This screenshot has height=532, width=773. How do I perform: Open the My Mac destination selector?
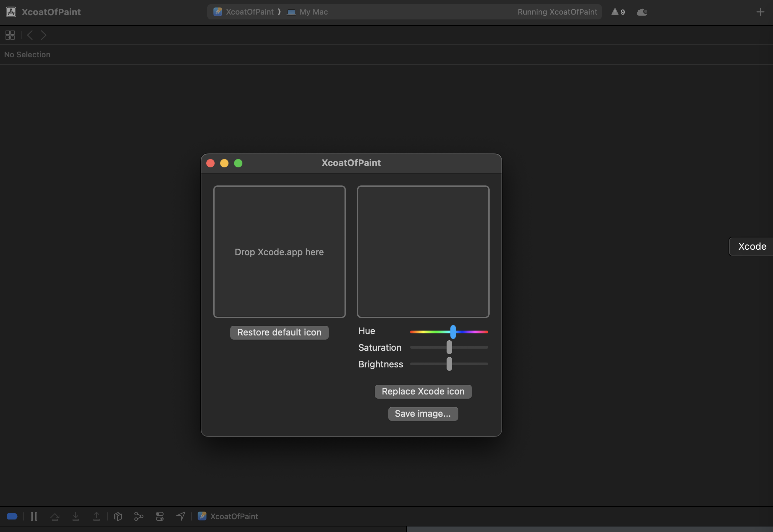308,12
